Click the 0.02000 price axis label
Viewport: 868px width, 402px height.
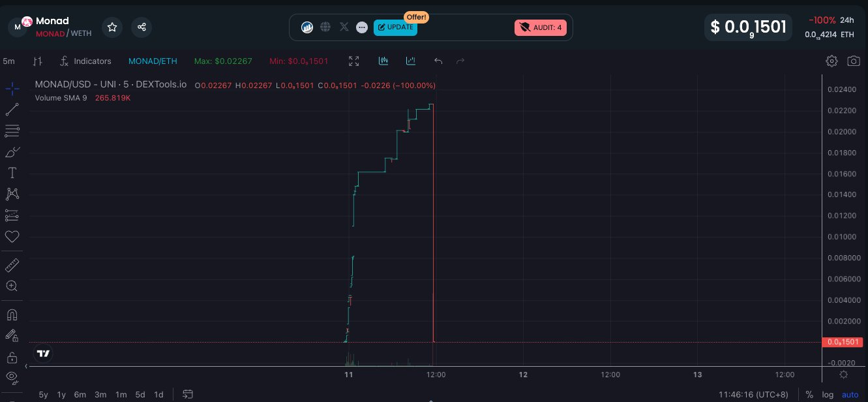(x=841, y=132)
